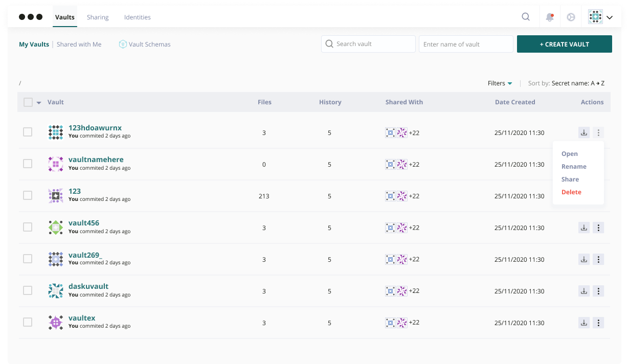Go to the Identities tab

[138, 17]
